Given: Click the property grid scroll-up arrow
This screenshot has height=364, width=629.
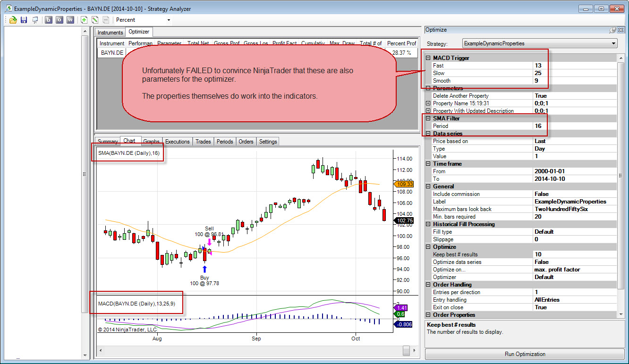Looking at the screenshot, I should (x=621, y=59).
